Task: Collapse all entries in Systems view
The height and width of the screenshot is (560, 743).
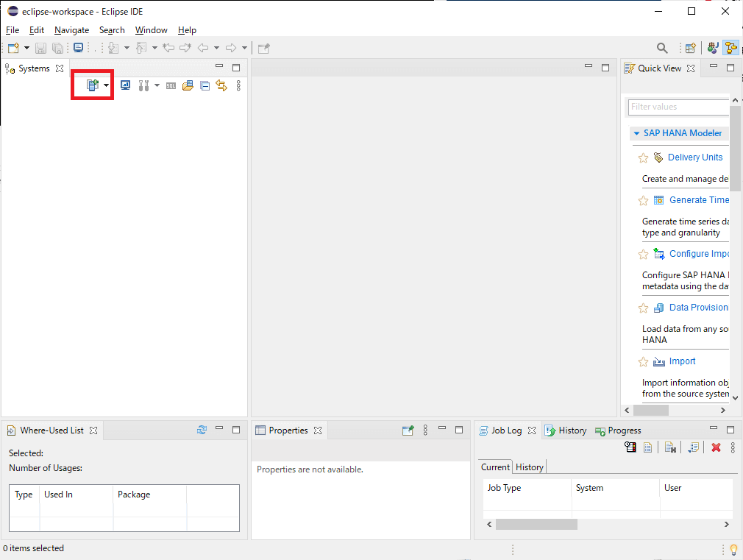Action: [205, 86]
